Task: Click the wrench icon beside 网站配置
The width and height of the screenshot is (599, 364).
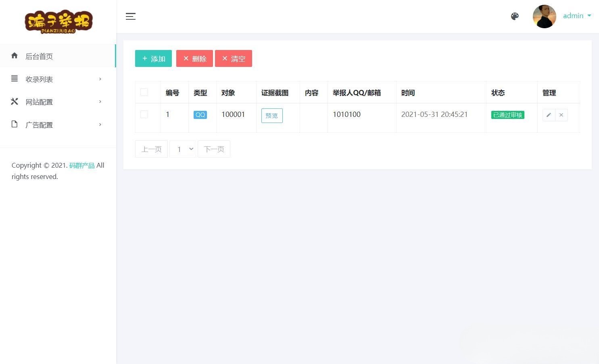Action: click(x=15, y=101)
